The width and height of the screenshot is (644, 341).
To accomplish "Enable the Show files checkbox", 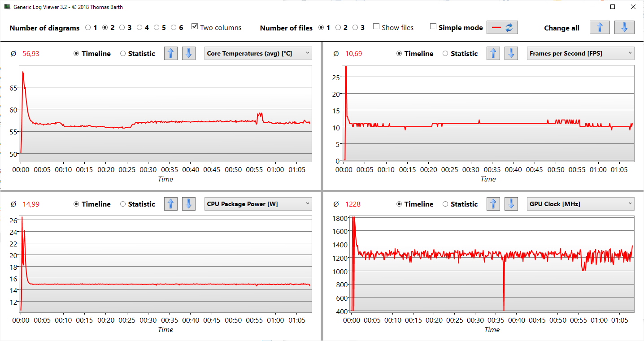I will (x=376, y=27).
